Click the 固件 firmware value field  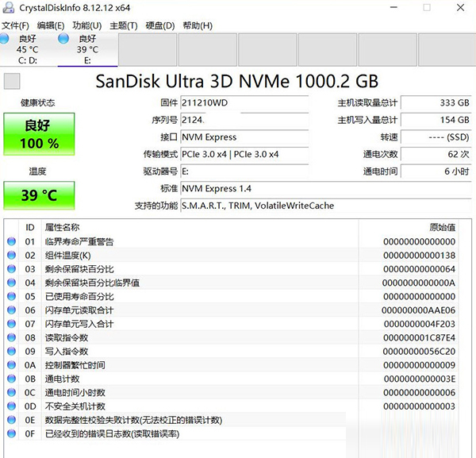point(243,102)
